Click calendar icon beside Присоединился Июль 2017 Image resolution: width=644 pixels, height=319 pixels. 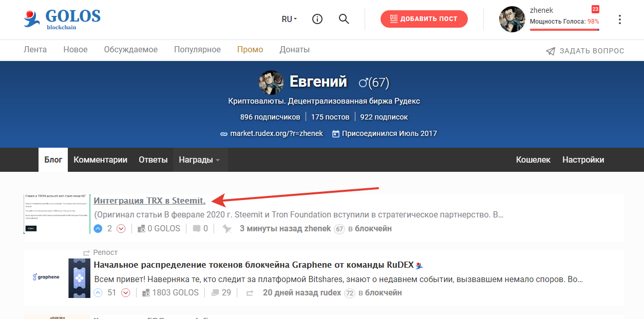click(336, 133)
